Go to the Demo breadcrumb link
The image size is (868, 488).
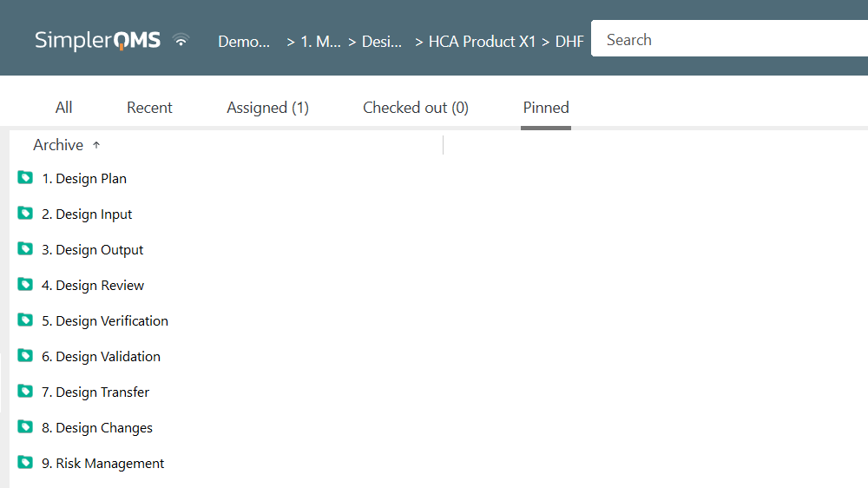(x=244, y=41)
